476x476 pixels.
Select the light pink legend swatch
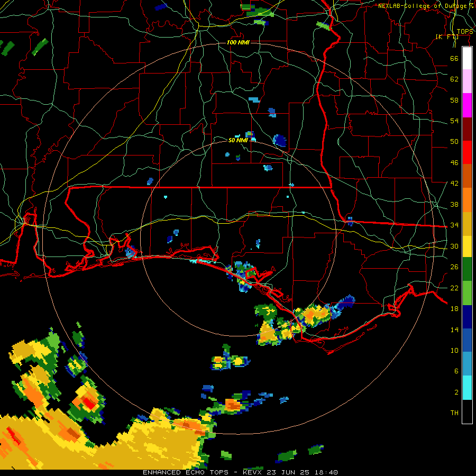(467, 81)
